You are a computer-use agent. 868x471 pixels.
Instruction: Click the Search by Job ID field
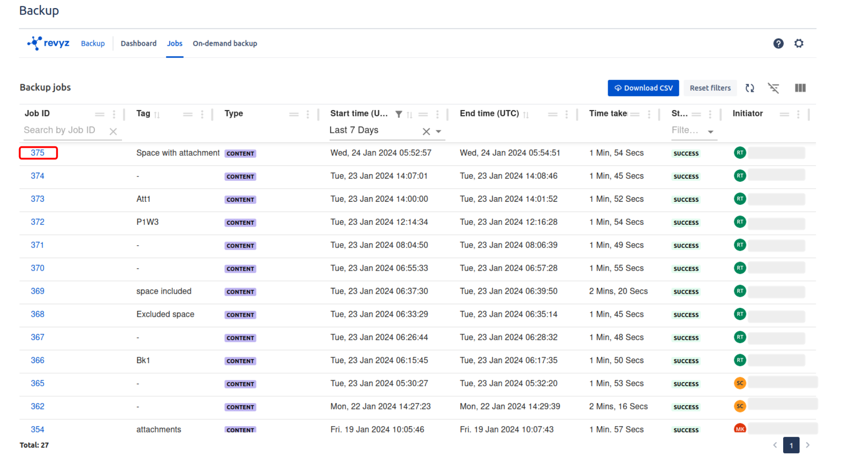pos(63,131)
